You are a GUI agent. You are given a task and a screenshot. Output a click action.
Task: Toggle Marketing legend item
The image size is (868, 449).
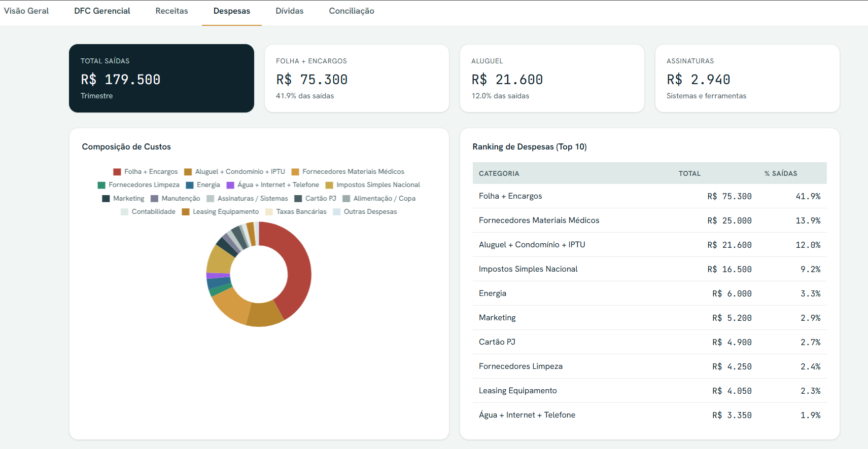click(123, 199)
